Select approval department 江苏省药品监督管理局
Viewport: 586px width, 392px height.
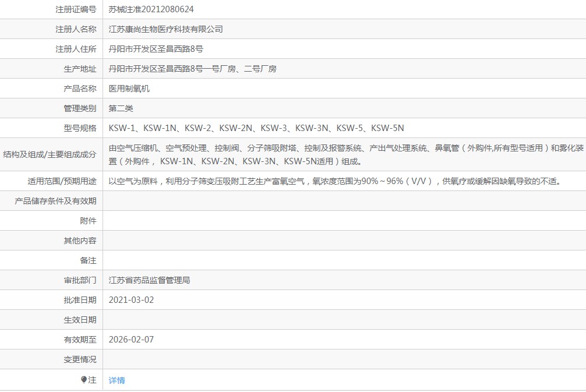pos(149,280)
